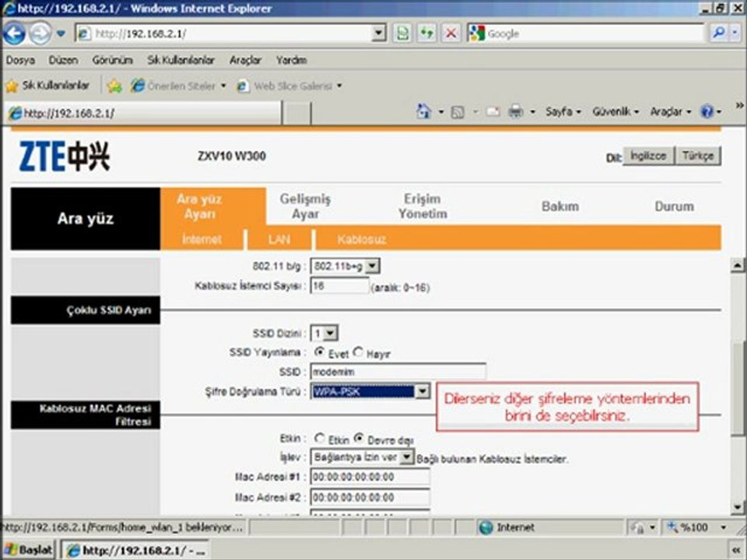Open the Araçlar command bar menu
This screenshot has width=747, height=560.
pyautogui.click(x=670, y=112)
